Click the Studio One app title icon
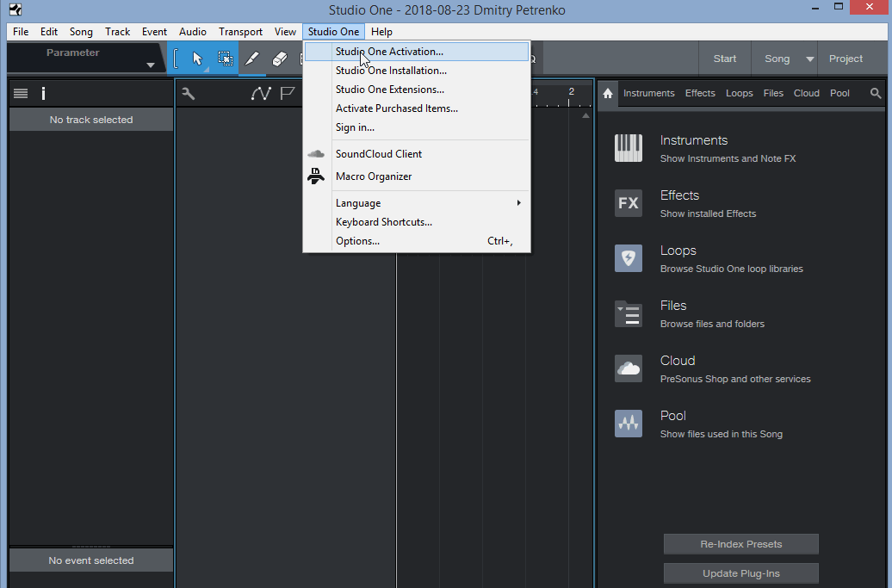 click(x=15, y=9)
